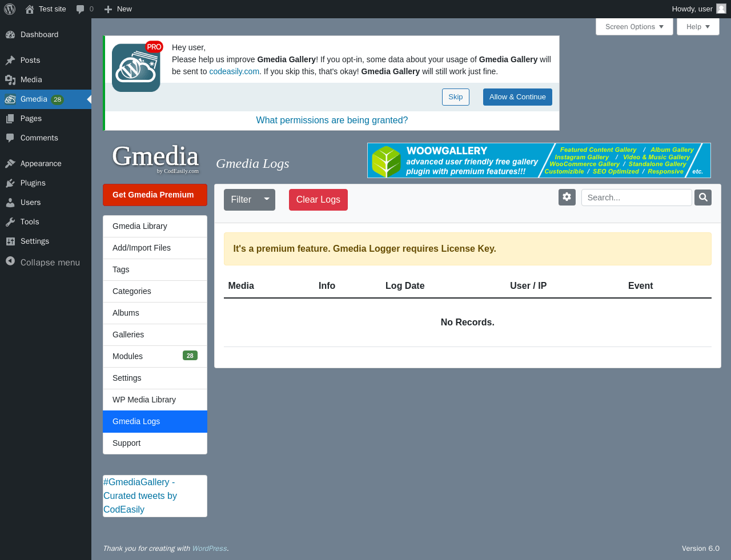This screenshot has height=560, width=731.
Task: Click the Gmedia cloud icon in sidebar
Action: (10, 99)
